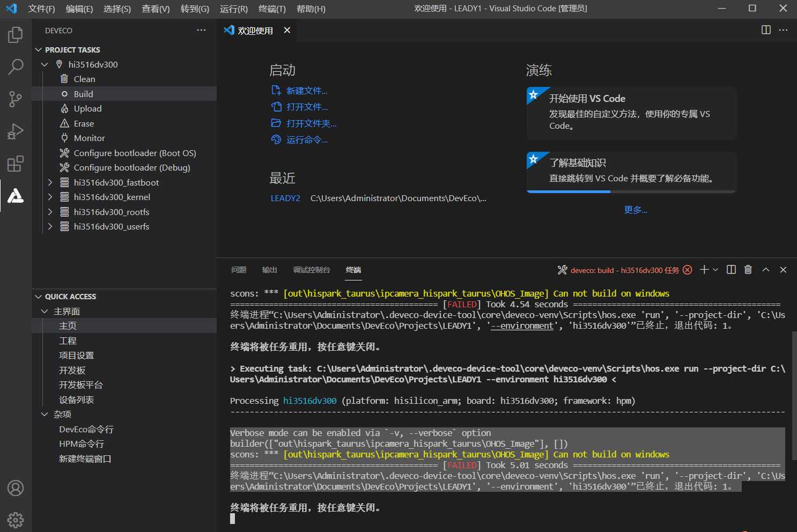Open the 帮助(H) menu
Image resolution: width=797 pixels, height=532 pixels.
311,9
